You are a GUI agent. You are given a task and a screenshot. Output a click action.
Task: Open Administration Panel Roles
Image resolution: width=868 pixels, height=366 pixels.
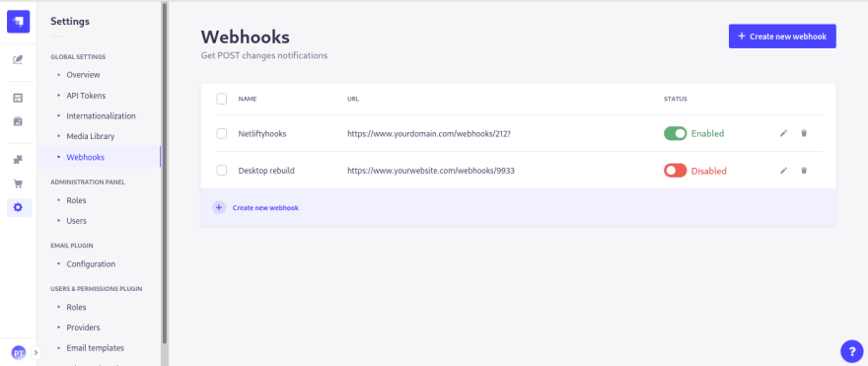tap(76, 200)
